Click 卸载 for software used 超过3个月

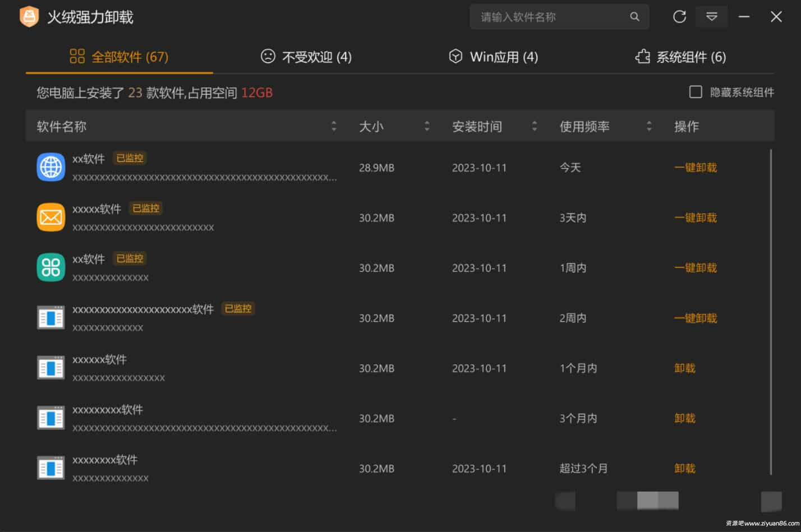(x=684, y=469)
